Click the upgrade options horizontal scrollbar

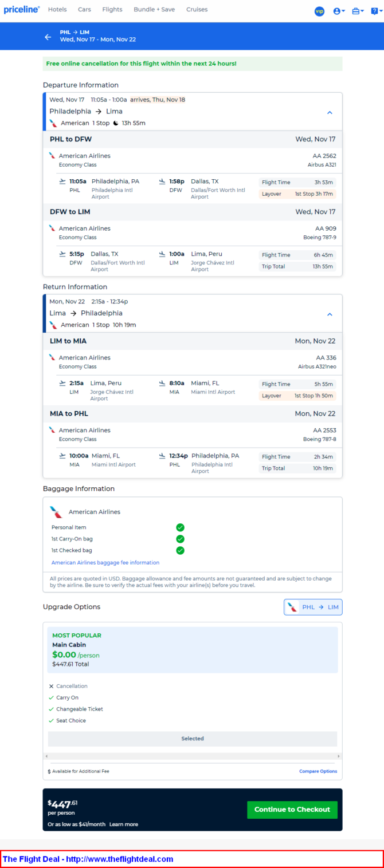coord(193,756)
